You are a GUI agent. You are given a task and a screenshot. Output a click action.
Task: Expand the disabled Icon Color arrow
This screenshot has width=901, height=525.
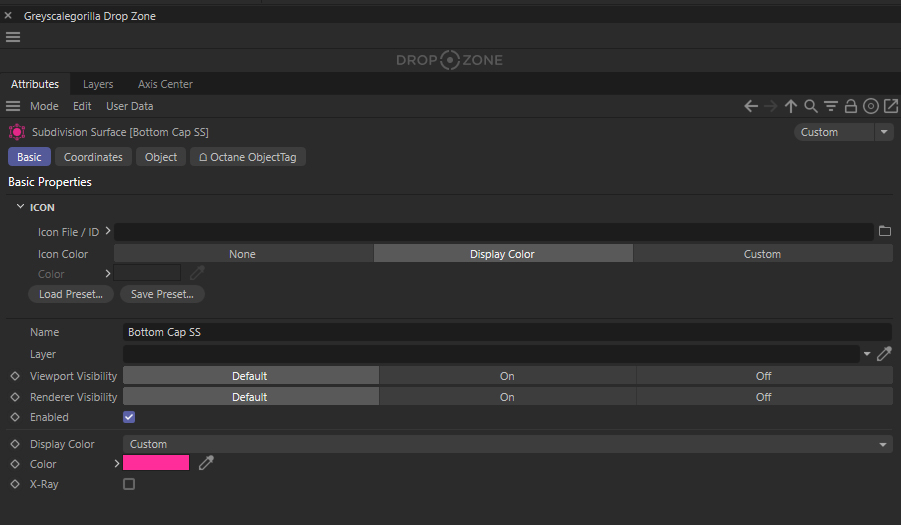coord(107,273)
